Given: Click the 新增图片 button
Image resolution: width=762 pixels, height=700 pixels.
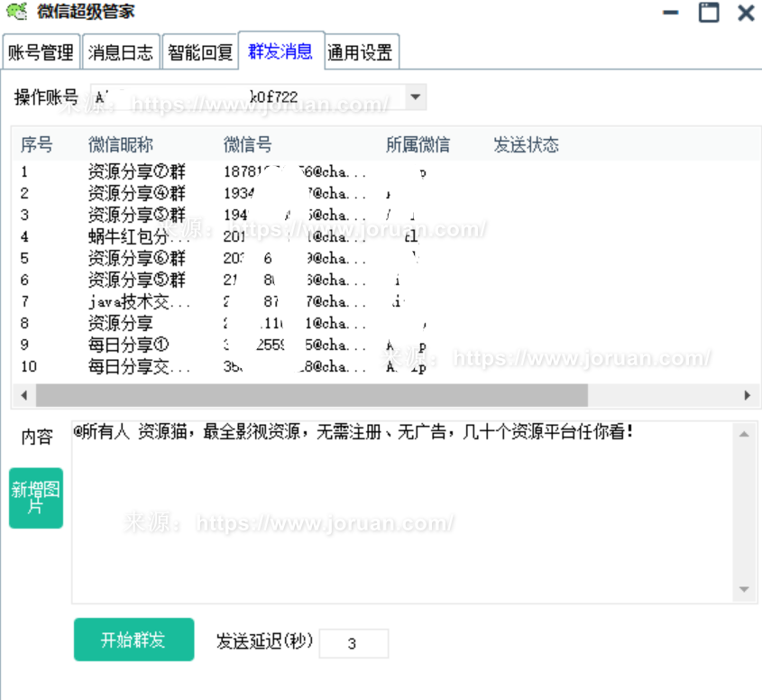Looking at the screenshot, I should [x=36, y=498].
